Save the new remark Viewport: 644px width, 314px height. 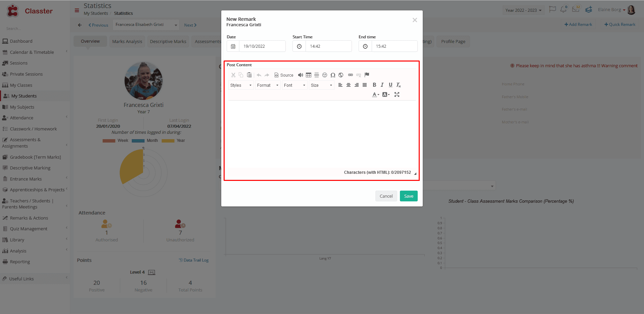point(409,196)
